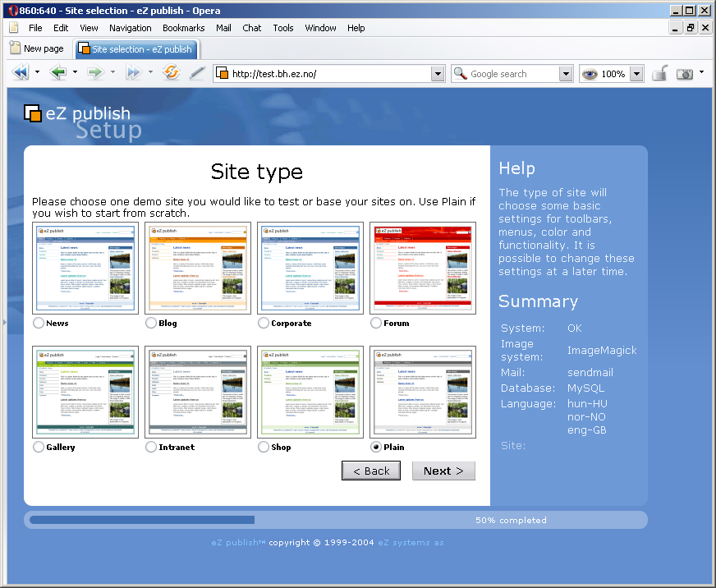Follow the eZ publish footer link

pyautogui.click(x=238, y=542)
